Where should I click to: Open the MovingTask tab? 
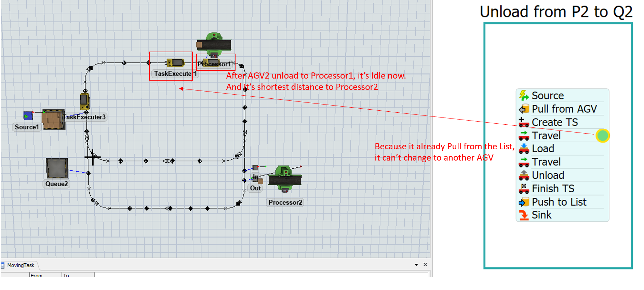tap(21, 265)
